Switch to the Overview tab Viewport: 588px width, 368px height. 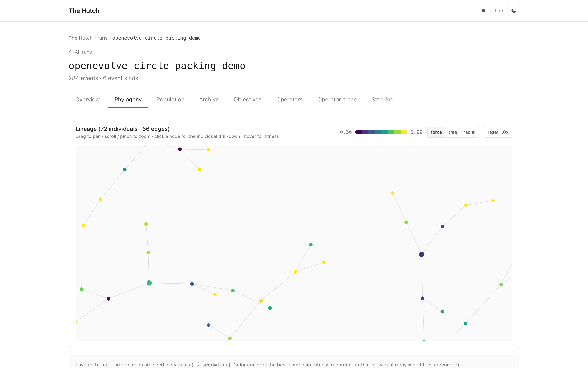(x=87, y=100)
